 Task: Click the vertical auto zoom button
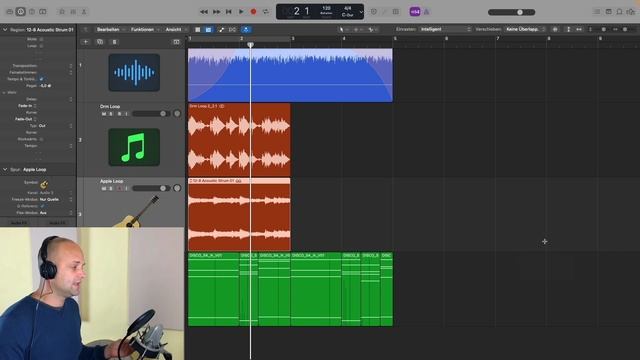(568, 29)
